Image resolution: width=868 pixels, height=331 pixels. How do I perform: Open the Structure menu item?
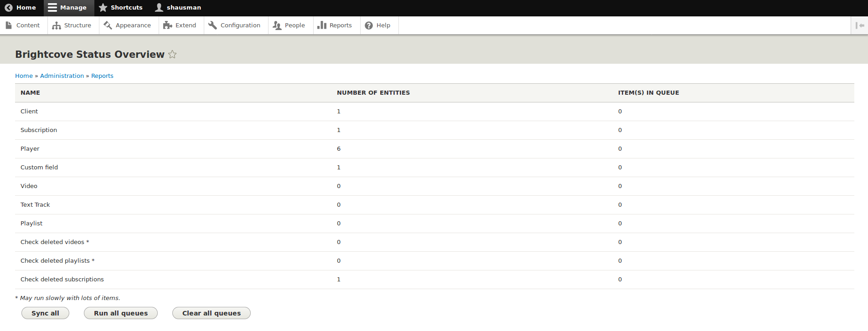tap(72, 25)
